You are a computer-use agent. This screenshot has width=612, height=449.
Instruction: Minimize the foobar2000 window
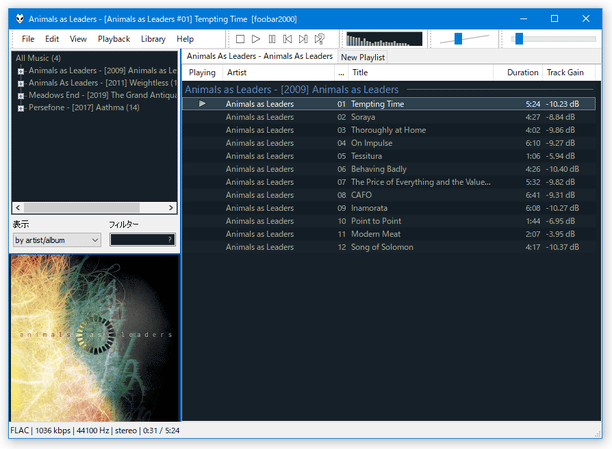(x=524, y=19)
